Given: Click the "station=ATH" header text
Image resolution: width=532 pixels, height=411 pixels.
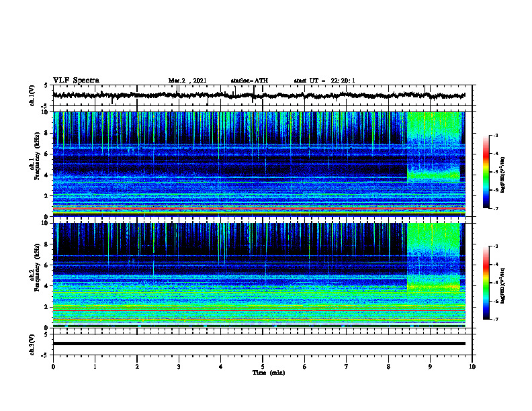Looking at the screenshot, I should (x=249, y=81).
